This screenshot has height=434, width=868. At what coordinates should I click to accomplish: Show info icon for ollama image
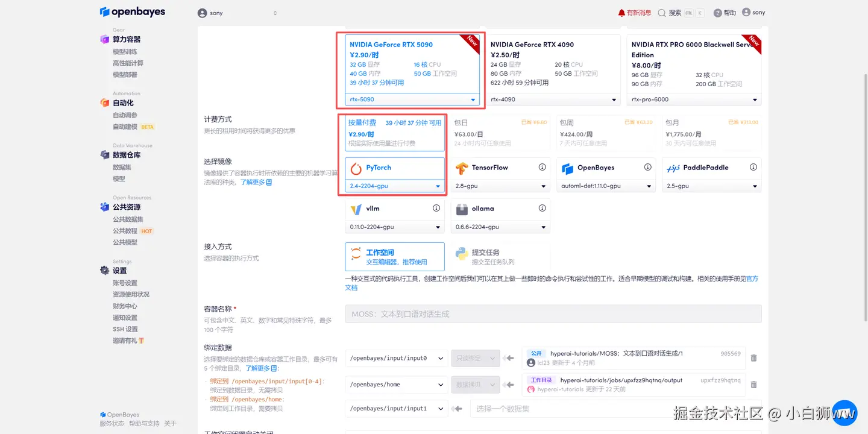pos(542,209)
